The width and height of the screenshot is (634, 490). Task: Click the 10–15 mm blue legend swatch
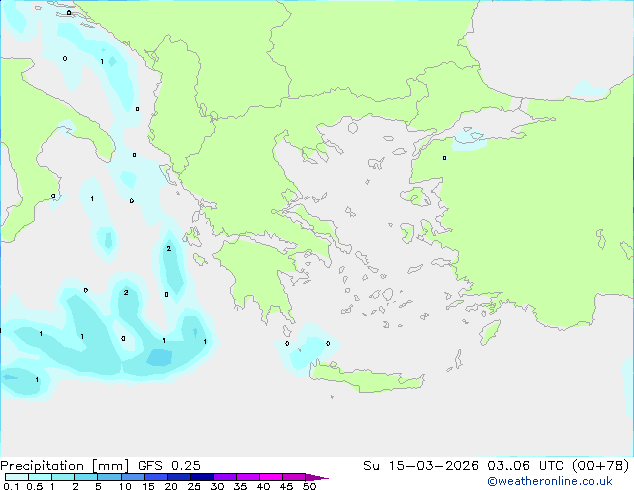coord(133,477)
